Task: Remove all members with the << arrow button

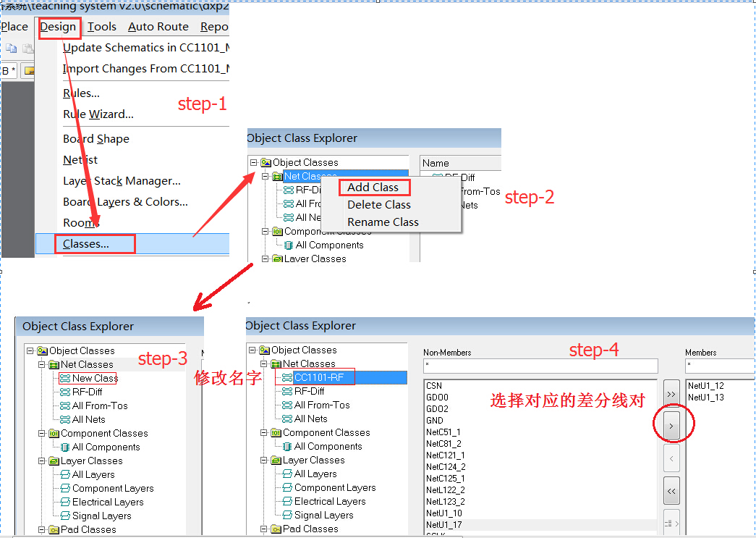Action: pos(671,491)
